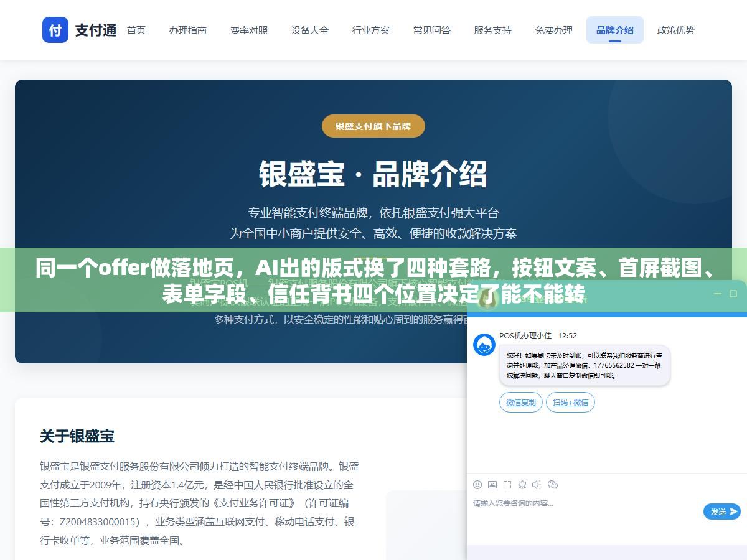Click the 关于银盛宝 section heading
This screenshot has width=747, height=560.
tap(77, 436)
